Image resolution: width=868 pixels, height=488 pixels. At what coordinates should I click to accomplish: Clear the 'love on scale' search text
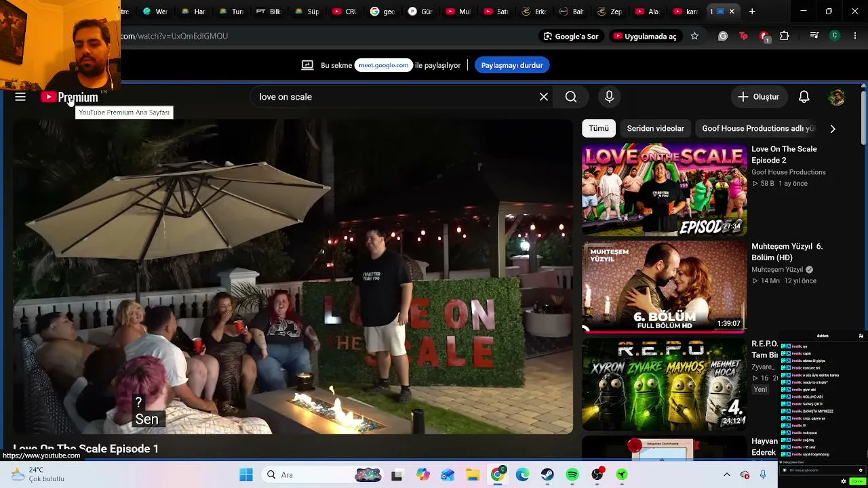tap(544, 97)
